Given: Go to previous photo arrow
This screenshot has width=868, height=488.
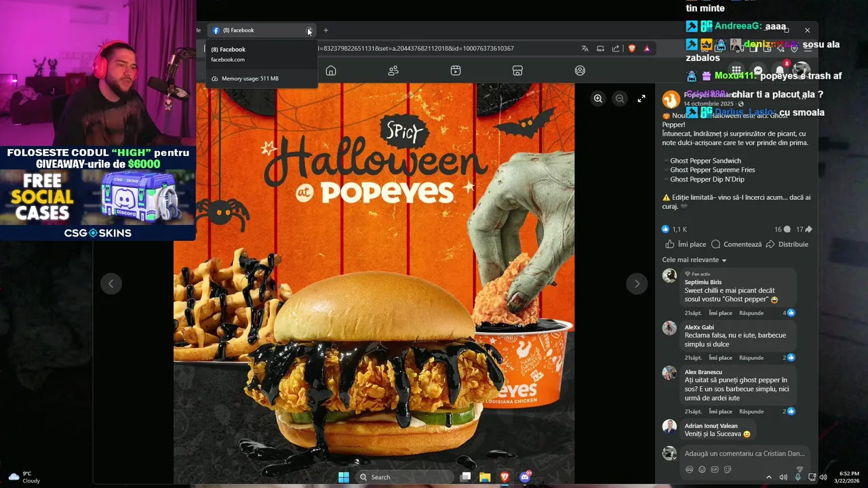Looking at the screenshot, I should click(x=111, y=284).
